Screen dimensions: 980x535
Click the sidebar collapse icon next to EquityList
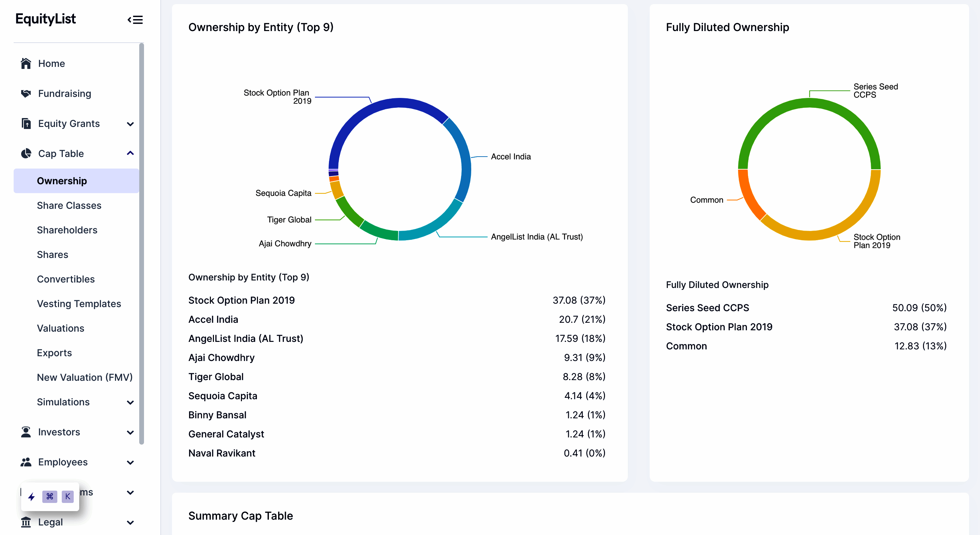135,20
